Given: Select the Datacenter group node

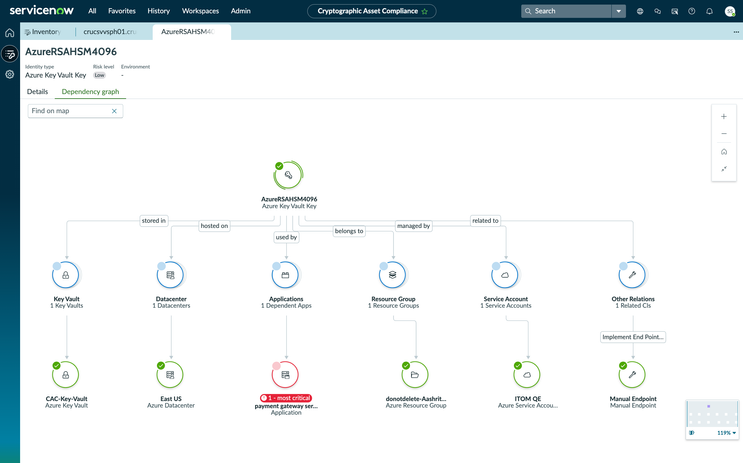Looking at the screenshot, I should point(171,275).
